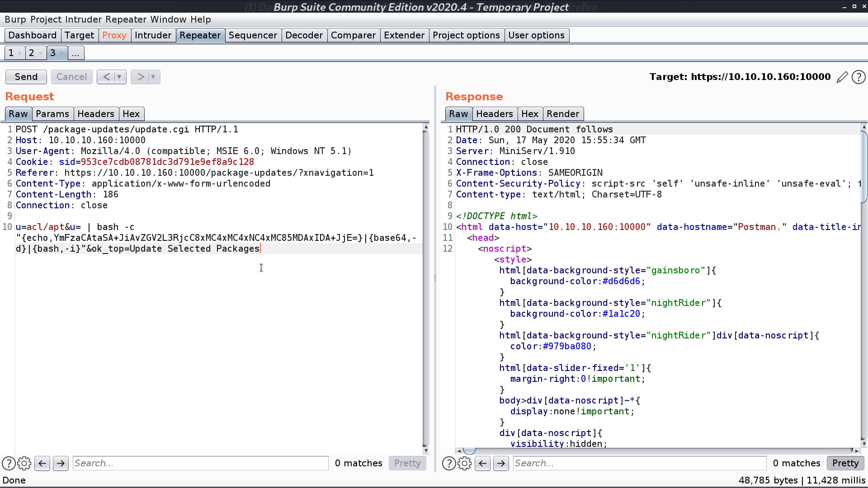Go forward in request history

(x=141, y=77)
